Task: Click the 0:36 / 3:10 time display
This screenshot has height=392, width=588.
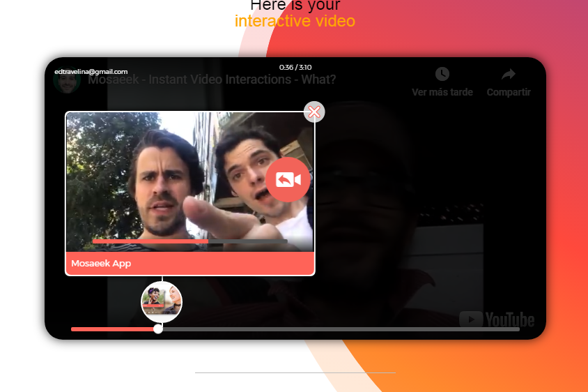Action: [295, 67]
